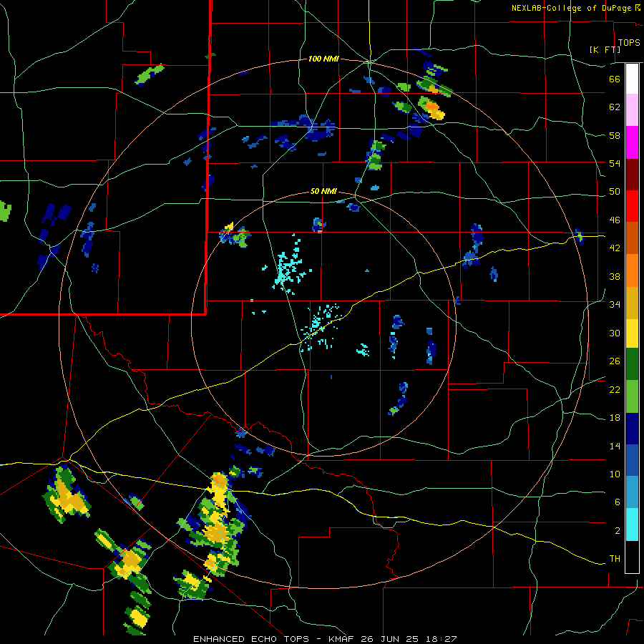Click the 50 value on legend

coord(615,192)
